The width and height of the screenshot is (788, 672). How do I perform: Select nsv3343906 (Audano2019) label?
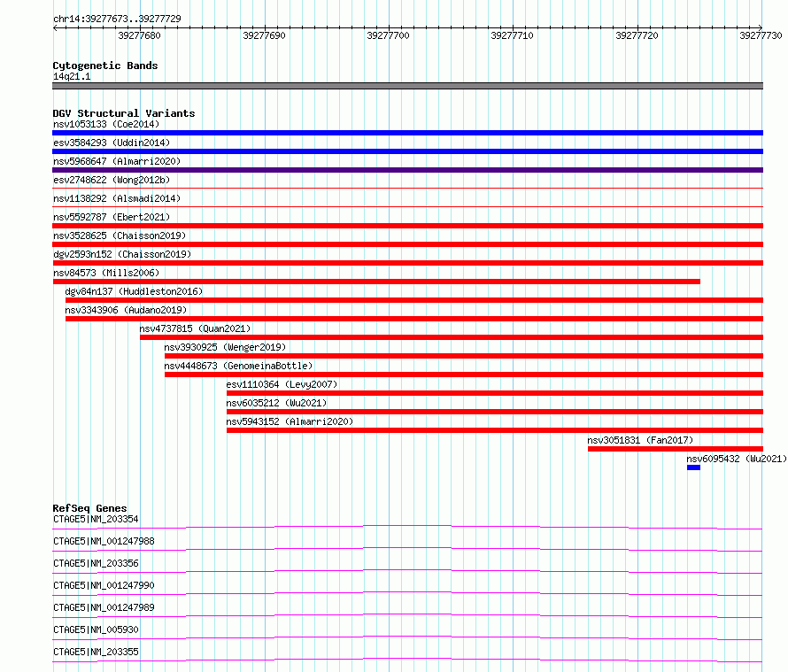pyautogui.click(x=126, y=310)
